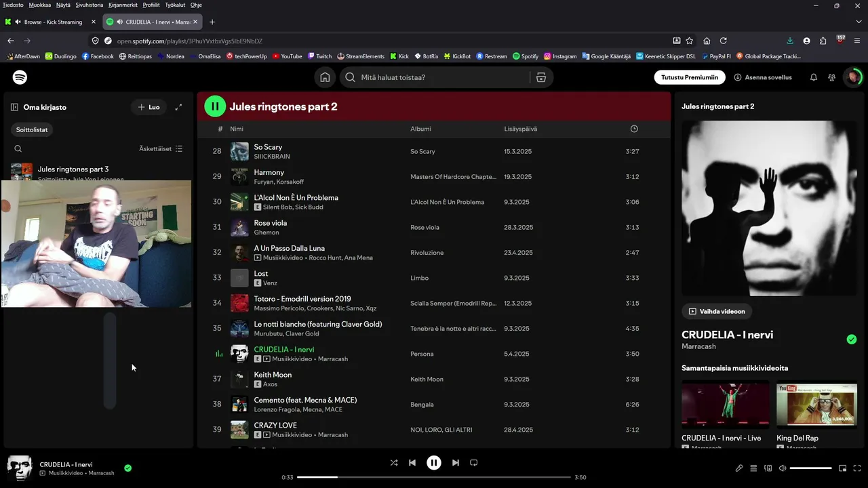Pause playback in the bottom player
Viewport: 868px width, 488px height.
pyautogui.click(x=434, y=463)
